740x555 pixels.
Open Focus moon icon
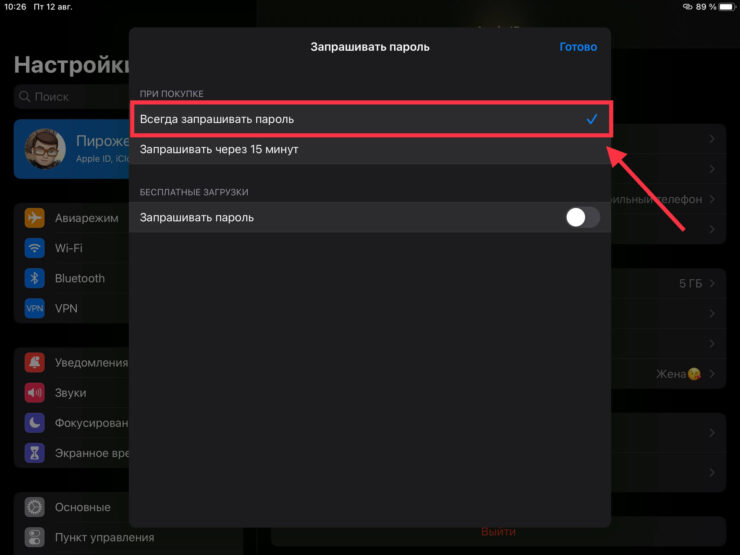(x=36, y=423)
